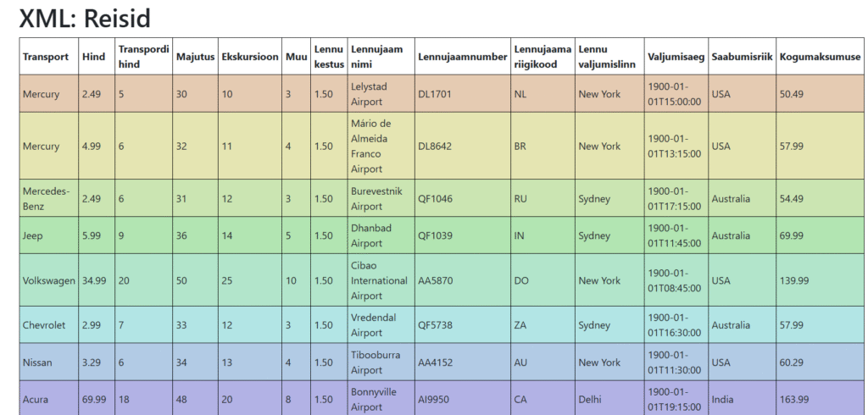Click the total cost 163.99 cell
This screenshot has width=868, height=415.
pos(794,400)
